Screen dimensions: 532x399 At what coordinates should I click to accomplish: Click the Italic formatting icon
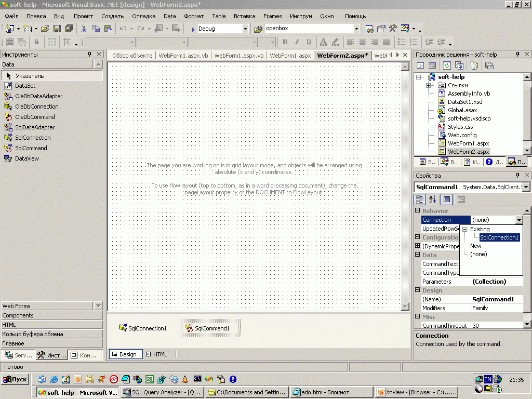297,42
